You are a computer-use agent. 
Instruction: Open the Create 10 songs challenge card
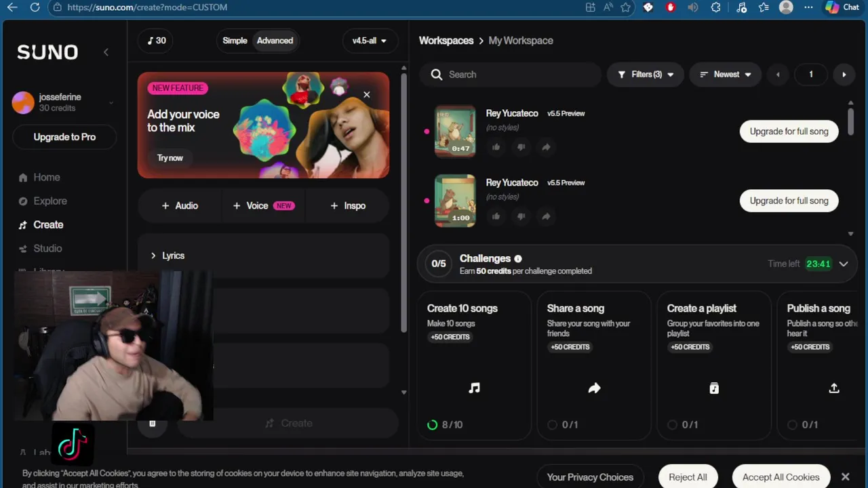coord(474,365)
